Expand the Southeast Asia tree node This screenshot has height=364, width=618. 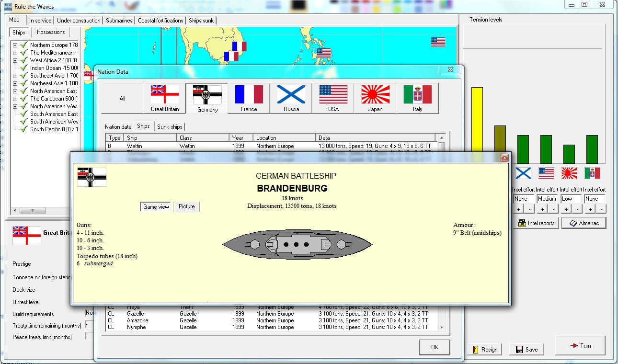[15, 76]
